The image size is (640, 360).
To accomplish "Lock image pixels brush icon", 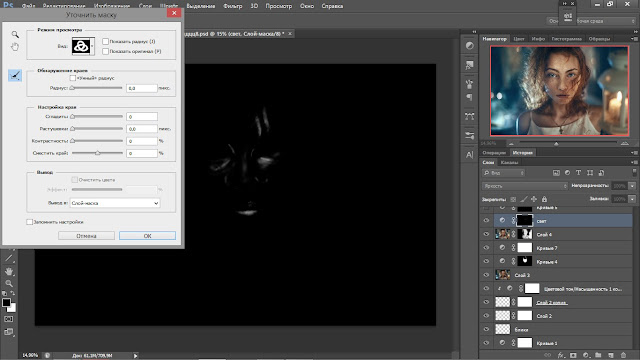I will 524,199.
